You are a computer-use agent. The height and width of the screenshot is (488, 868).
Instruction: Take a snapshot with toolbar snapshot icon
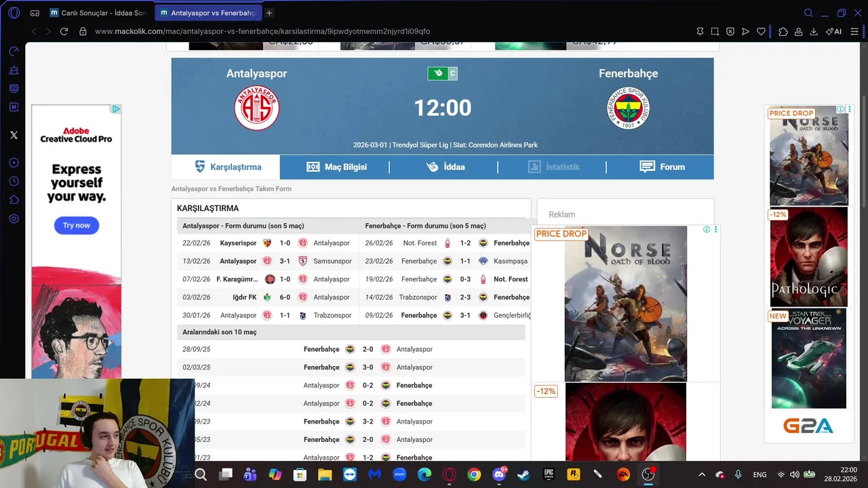pyautogui.click(x=715, y=31)
